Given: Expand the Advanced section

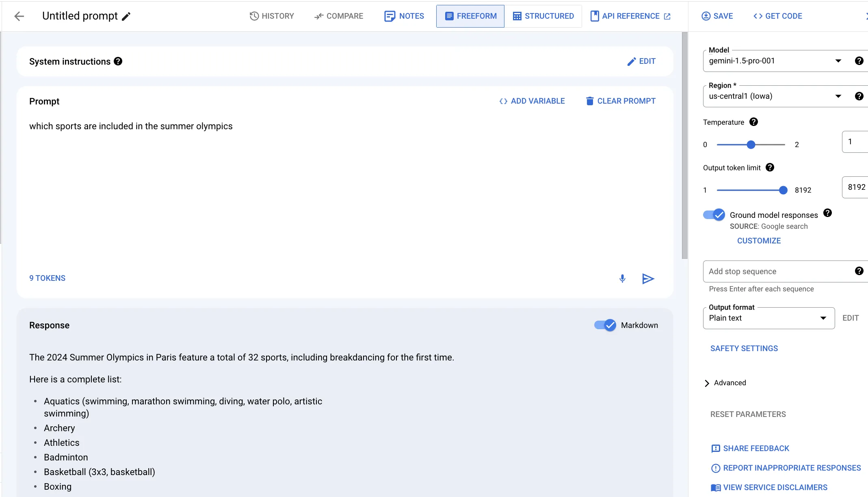Looking at the screenshot, I should (x=725, y=383).
